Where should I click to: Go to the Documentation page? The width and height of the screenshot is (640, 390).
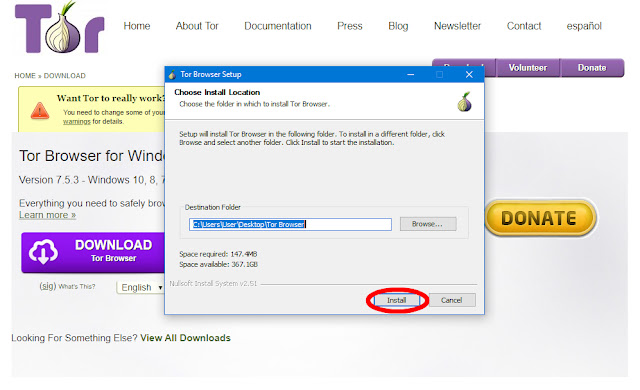[x=278, y=26]
